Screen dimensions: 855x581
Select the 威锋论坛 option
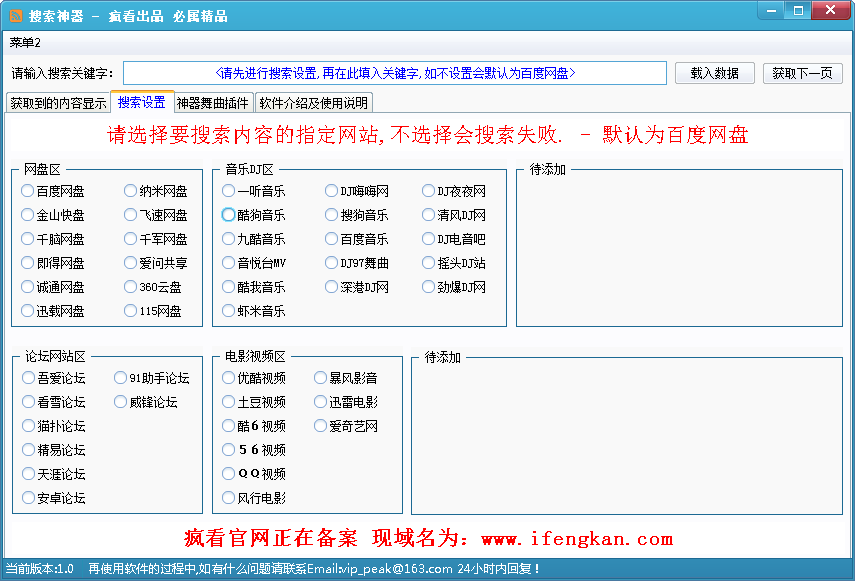(x=146, y=402)
